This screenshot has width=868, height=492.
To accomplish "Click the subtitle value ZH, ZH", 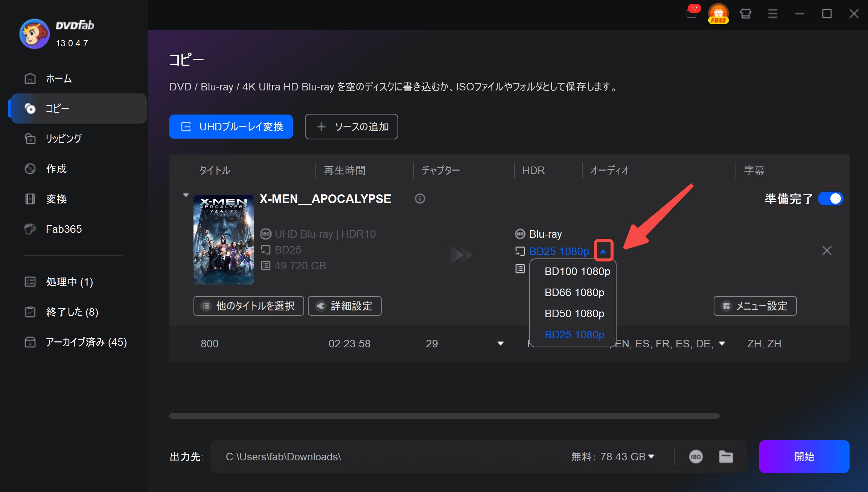I will click(764, 344).
